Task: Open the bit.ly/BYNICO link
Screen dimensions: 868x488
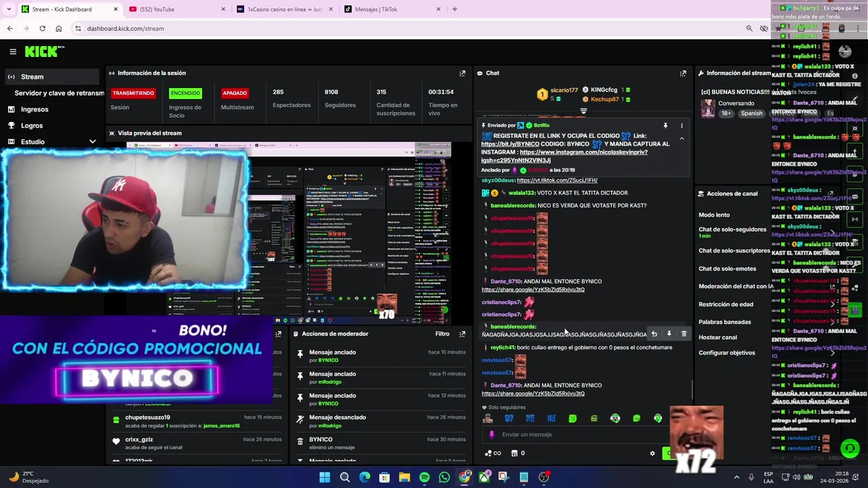Action: point(510,144)
